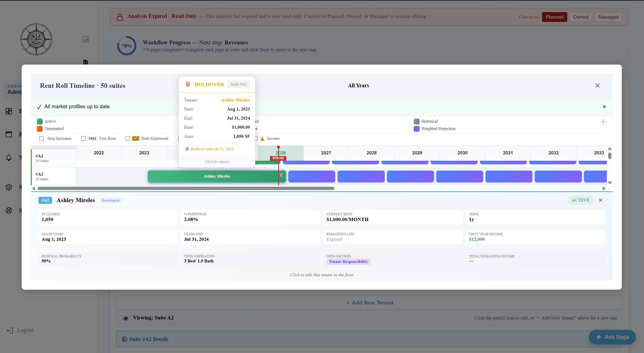Expand the market profiles banner arrow
Viewport: 644px width, 353px height.
pyautogui.click(x=605, y=107)
